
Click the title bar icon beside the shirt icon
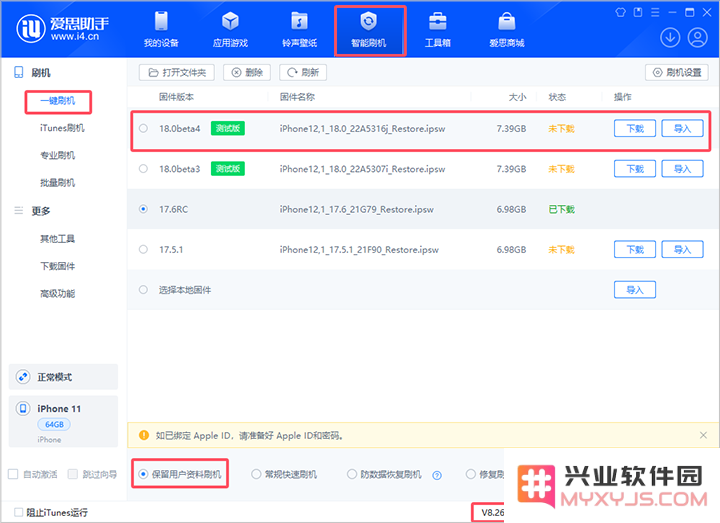[638, 12]
